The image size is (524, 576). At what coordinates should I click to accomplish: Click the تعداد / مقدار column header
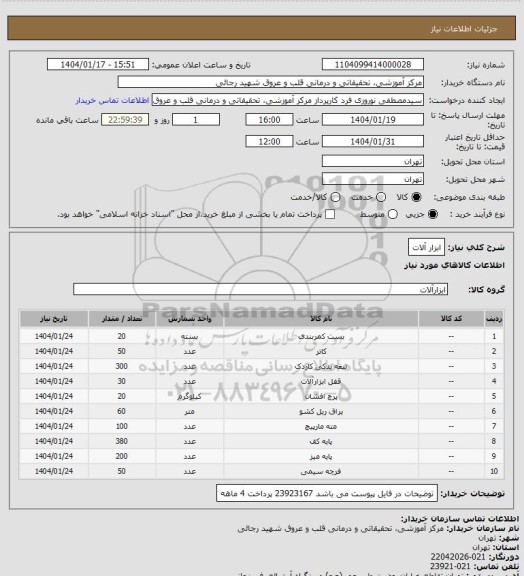(x=122, y=318)
